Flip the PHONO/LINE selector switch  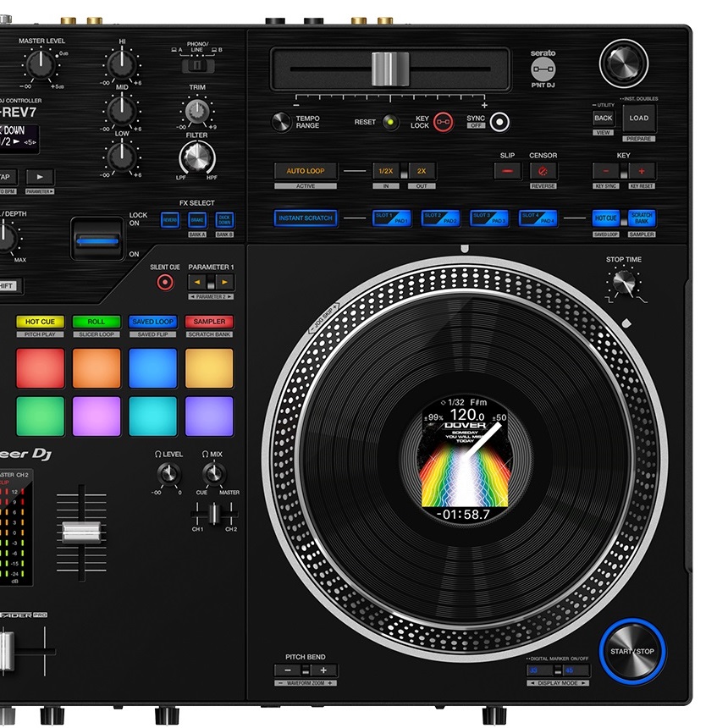point(197,65)
